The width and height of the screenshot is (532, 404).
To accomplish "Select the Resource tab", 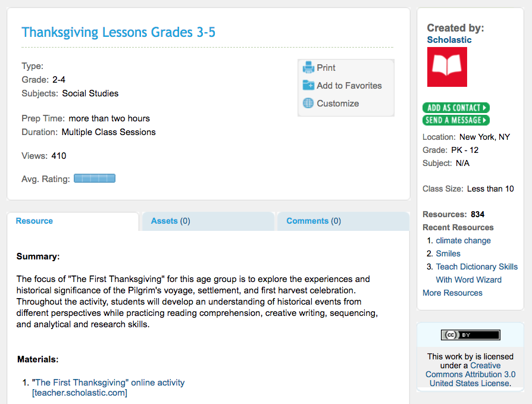I will (34, 221).
